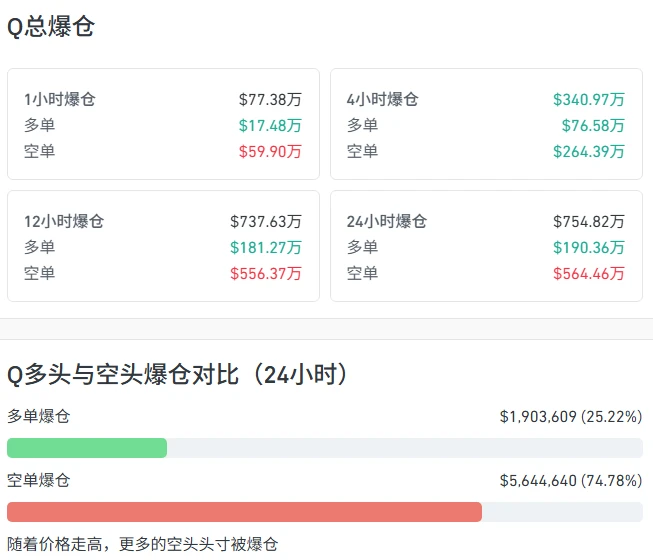Image resolution: width=653 pixels, height=560 pixels.
Task: Click the 多单爆仓 label
Action: coord(39,416)
